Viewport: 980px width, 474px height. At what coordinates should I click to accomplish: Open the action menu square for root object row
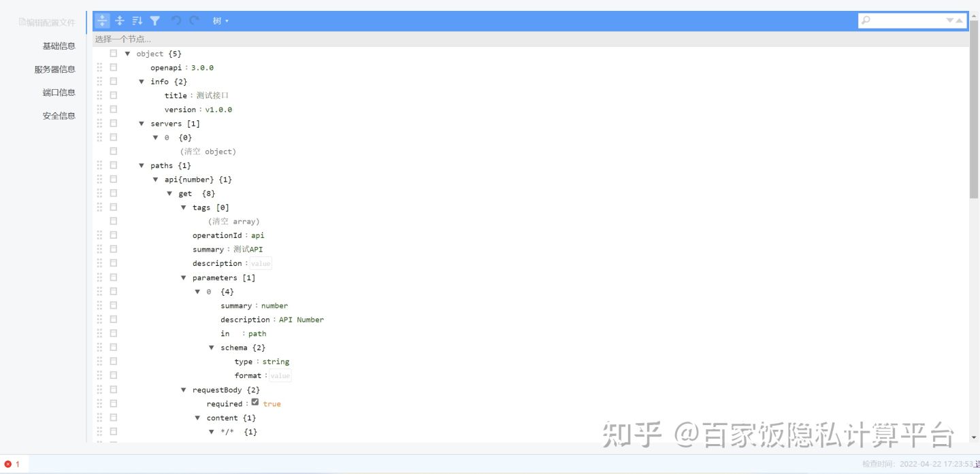(x=114, y=53)
